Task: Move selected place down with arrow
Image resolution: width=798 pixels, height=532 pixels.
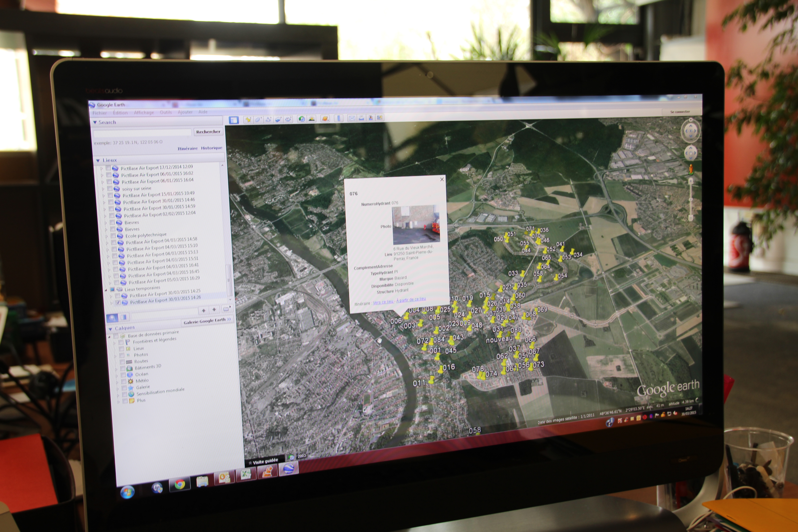Action: tap(214, 310)
